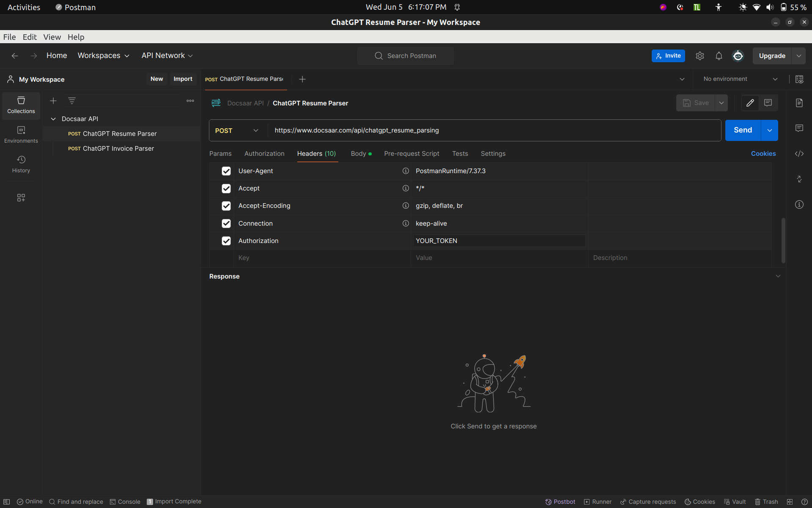Click the info icon next to User-Agent
812x508 pixels.
coord(406,171)
